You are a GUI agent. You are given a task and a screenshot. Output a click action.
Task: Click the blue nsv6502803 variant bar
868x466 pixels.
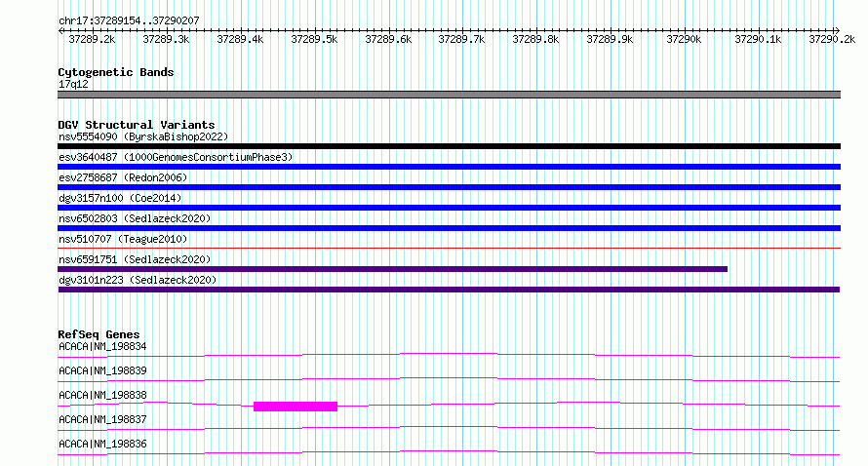click(449, 228)
